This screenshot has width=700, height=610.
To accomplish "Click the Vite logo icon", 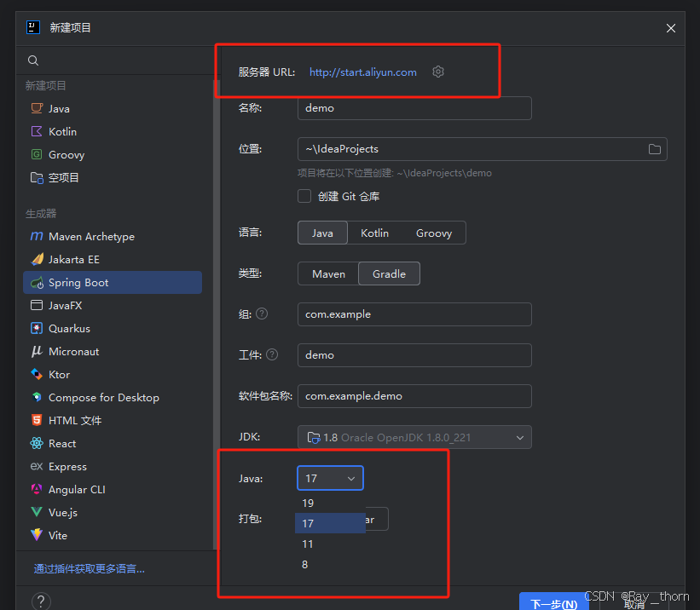I will point(37,534).
